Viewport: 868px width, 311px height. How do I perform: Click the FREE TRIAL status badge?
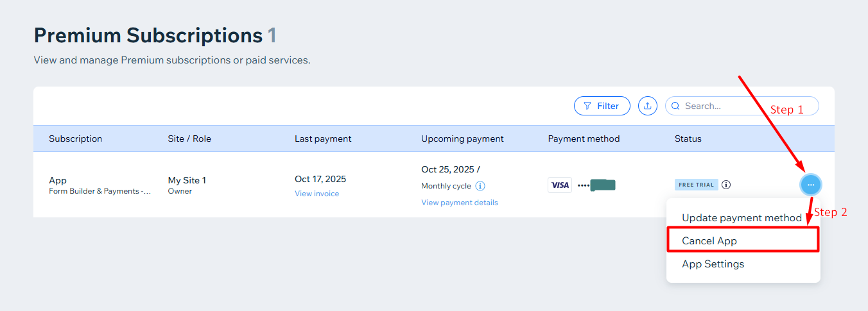(x=696, y=185)
